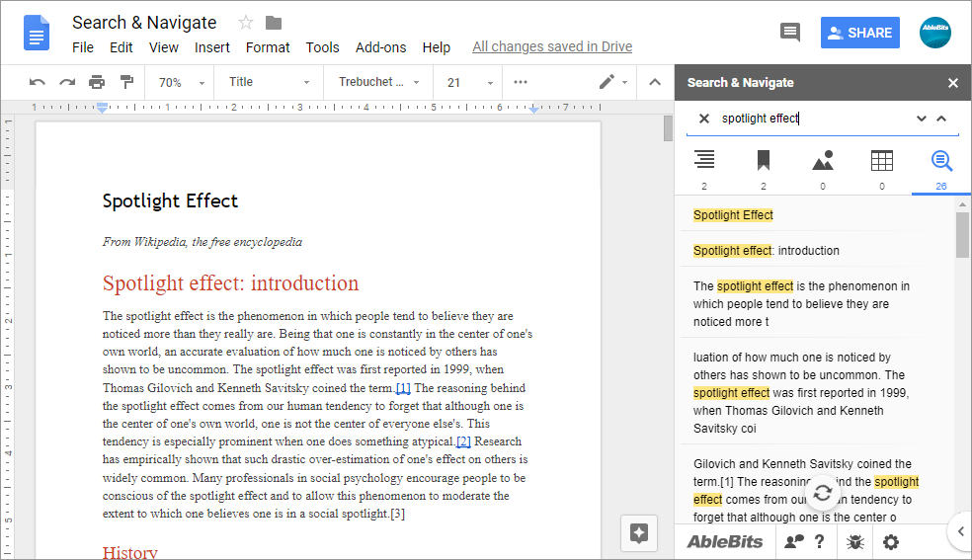Open the zoom 70% dropdown
972x560 pixels.
coord(181,82)
